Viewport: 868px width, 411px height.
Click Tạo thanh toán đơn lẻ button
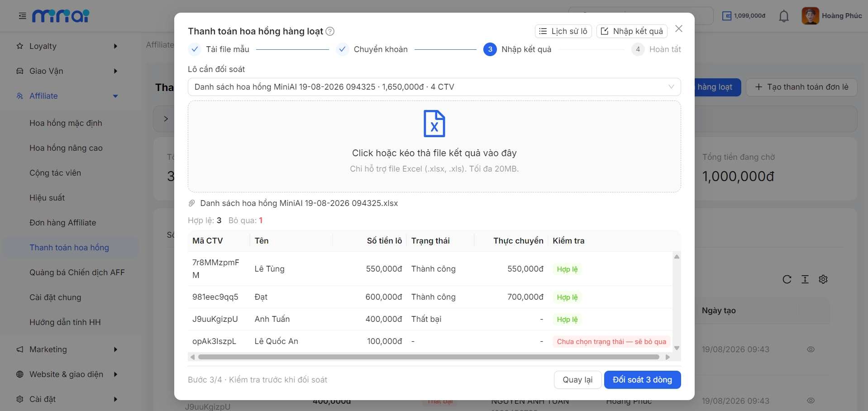pos(801,87)
